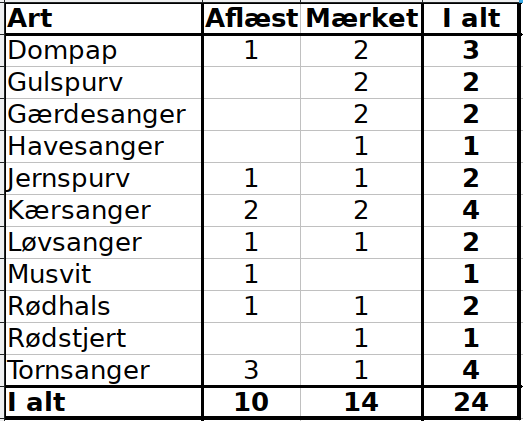Click the Tornsanger Aflæst value 3
The image size is (523, 421).
pyautogui.click(x=251, y=370)
